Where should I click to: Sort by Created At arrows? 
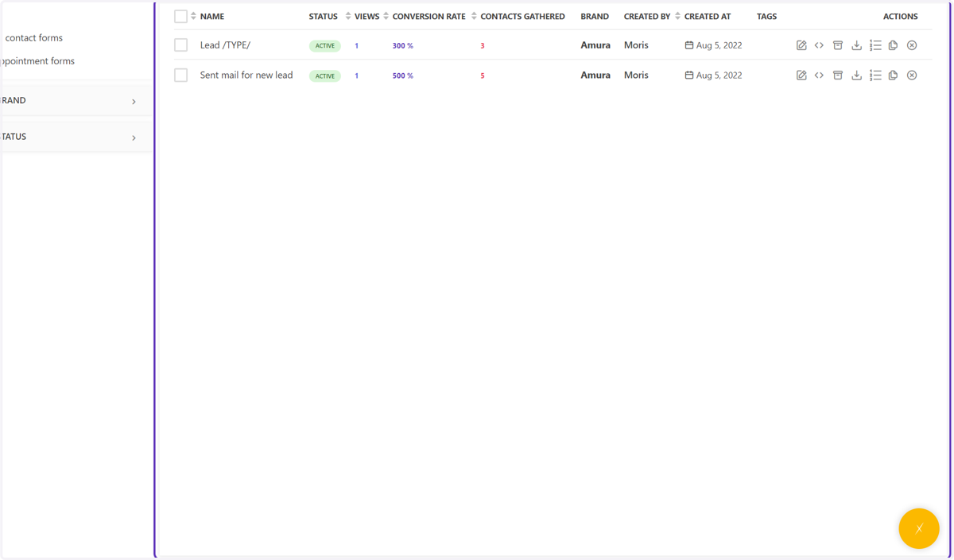tap(677, 16)
